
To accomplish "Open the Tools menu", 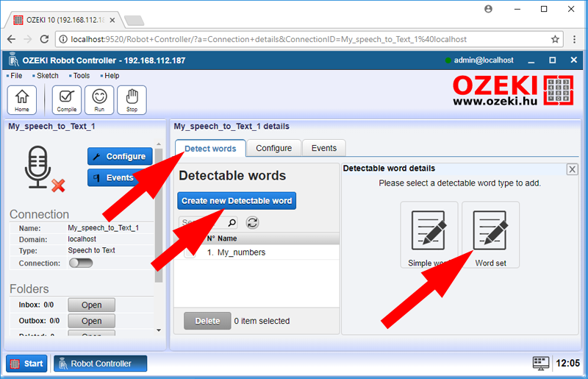I will [82, 76].
